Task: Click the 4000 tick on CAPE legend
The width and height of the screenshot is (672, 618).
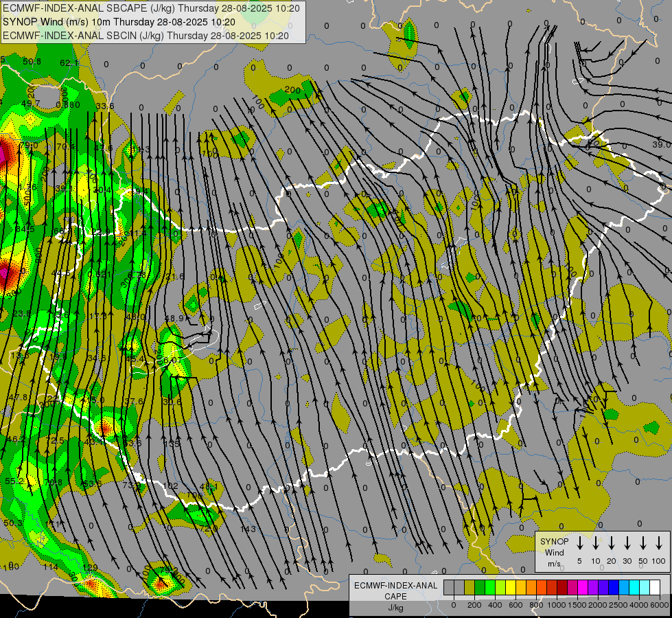Action: pos(638,605)
